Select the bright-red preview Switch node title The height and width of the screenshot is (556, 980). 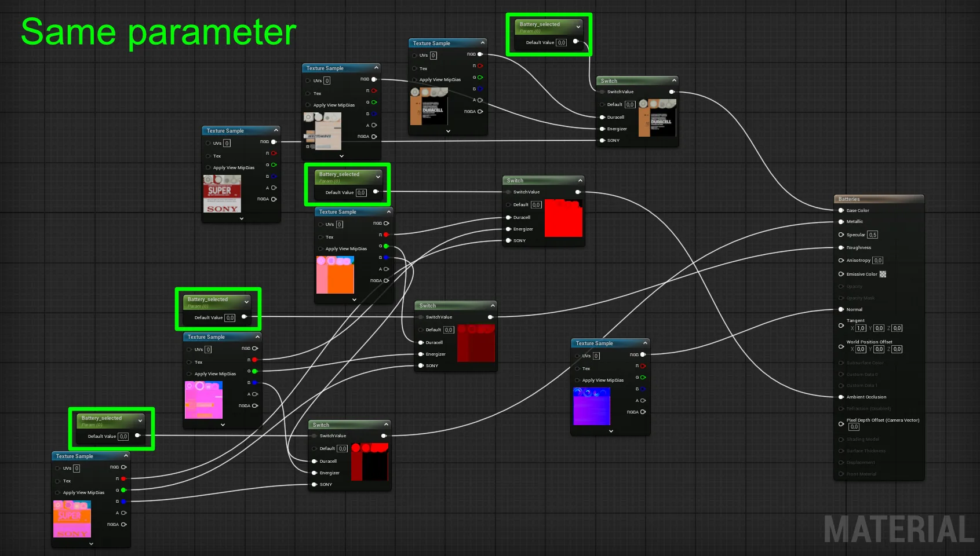click(x=515, y=181)
